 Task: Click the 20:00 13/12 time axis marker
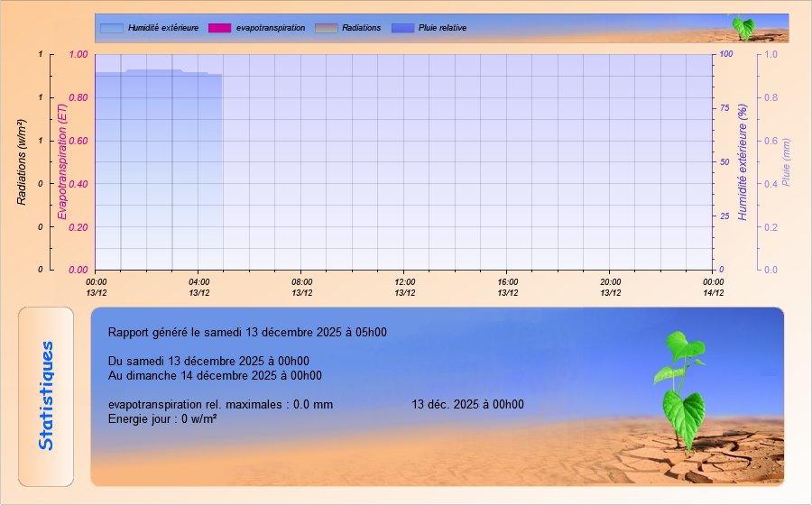point(611,287)
